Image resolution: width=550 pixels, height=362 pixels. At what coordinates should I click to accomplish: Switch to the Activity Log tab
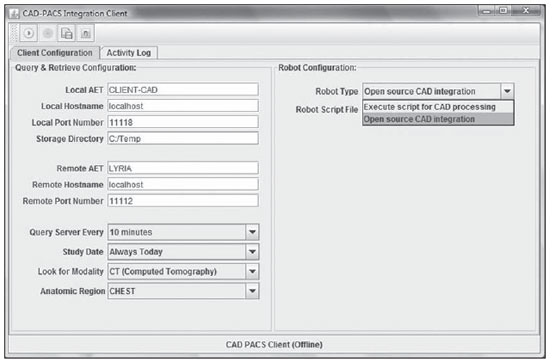(x=129, y=53)
